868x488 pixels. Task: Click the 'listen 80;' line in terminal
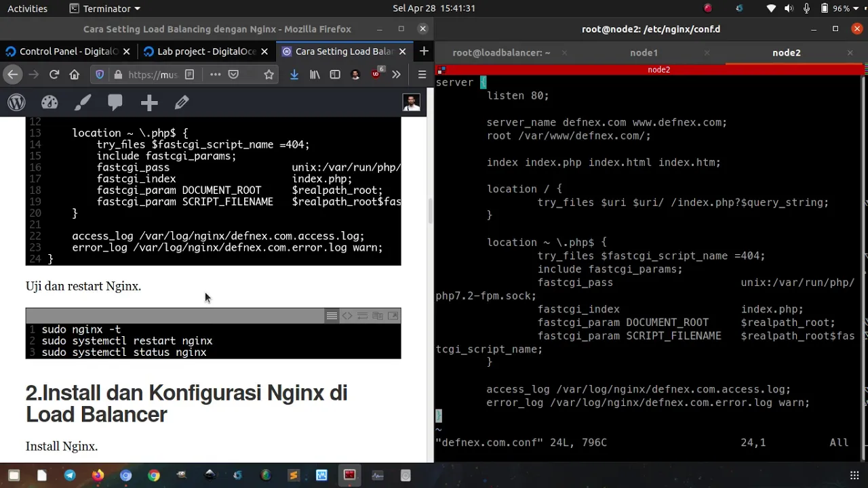coord(517,96)
